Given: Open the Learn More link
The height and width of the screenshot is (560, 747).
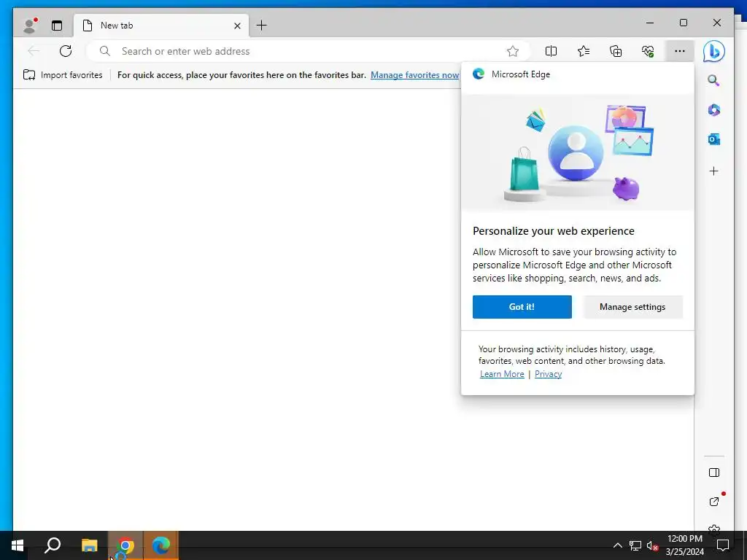Looking at the screenshot, I should click(502, 374).
